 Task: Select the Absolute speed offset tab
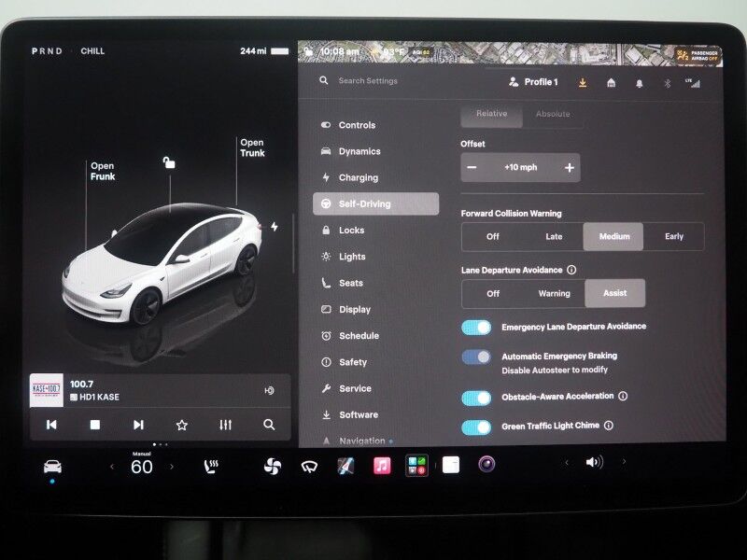tap(553, 114)
